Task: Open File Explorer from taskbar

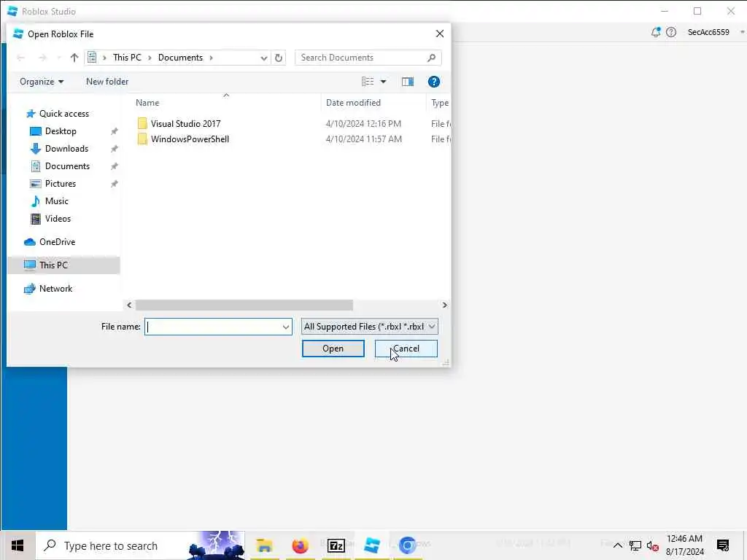Action: point(264,545)
